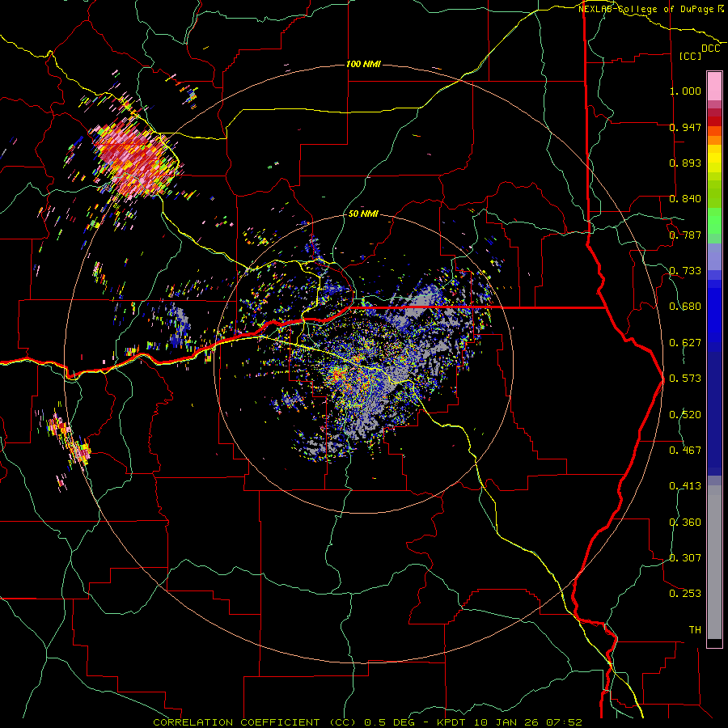Pick the light pink color bar segment
Image resolution: width=728 pixels, height=728 pixels.
coord(714,86)
